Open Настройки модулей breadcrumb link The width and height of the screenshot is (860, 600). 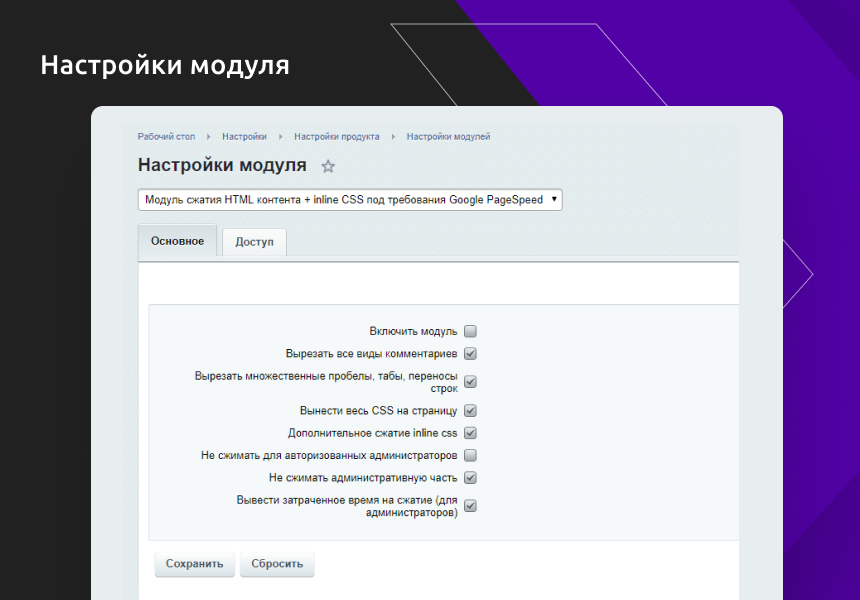[x=448, y=136]
